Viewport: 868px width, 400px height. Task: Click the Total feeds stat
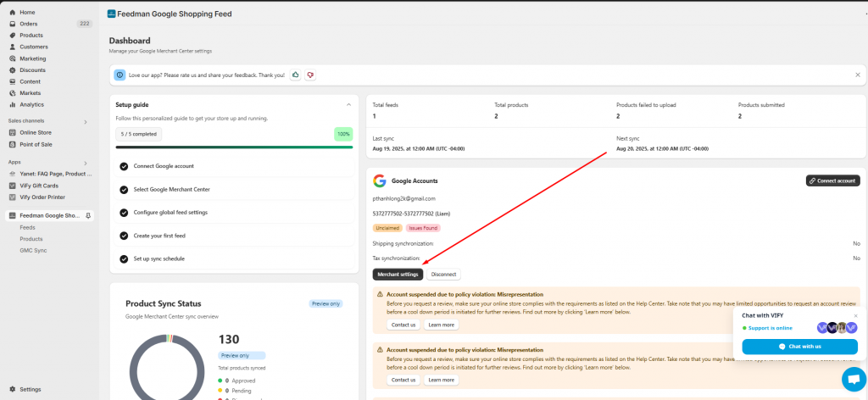click(x=386, y=111)
